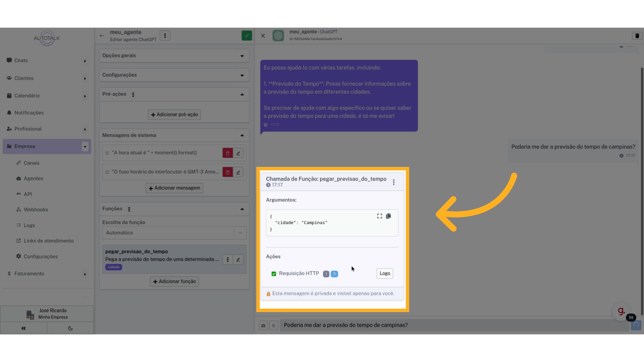Click Adicionar pré-ação button
The image size is (644, 362).
tap(174, 115)
